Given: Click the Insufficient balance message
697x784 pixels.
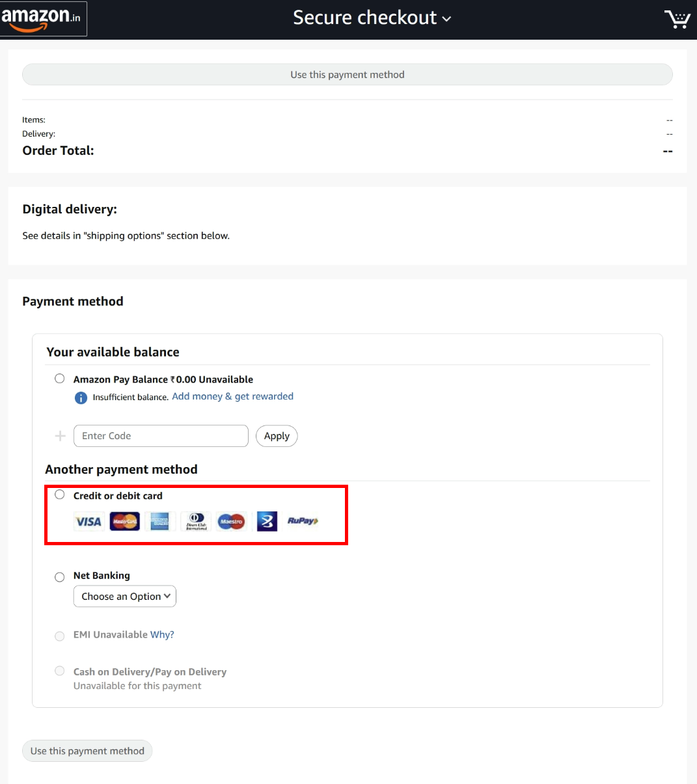Looking at the screenshot, I should coord(131,398).
